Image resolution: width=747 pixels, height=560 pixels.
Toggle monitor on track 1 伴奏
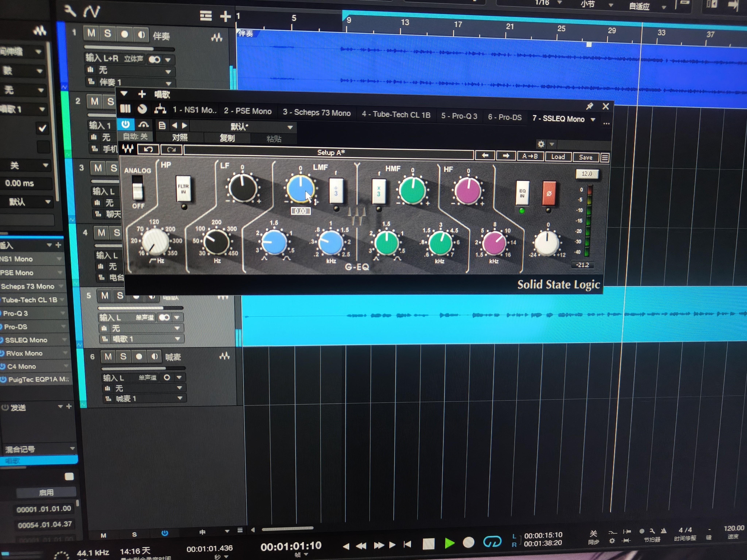[x=141, y=34]
